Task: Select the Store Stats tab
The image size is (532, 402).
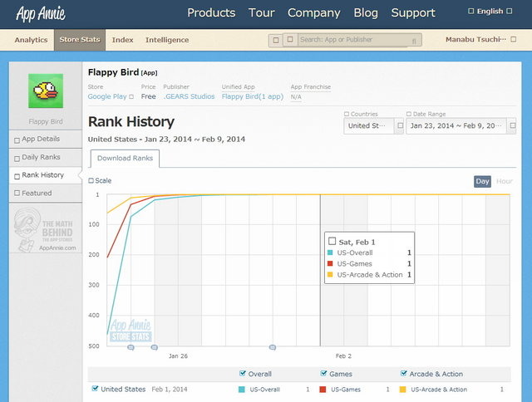Action: click(x=80, y=40)
